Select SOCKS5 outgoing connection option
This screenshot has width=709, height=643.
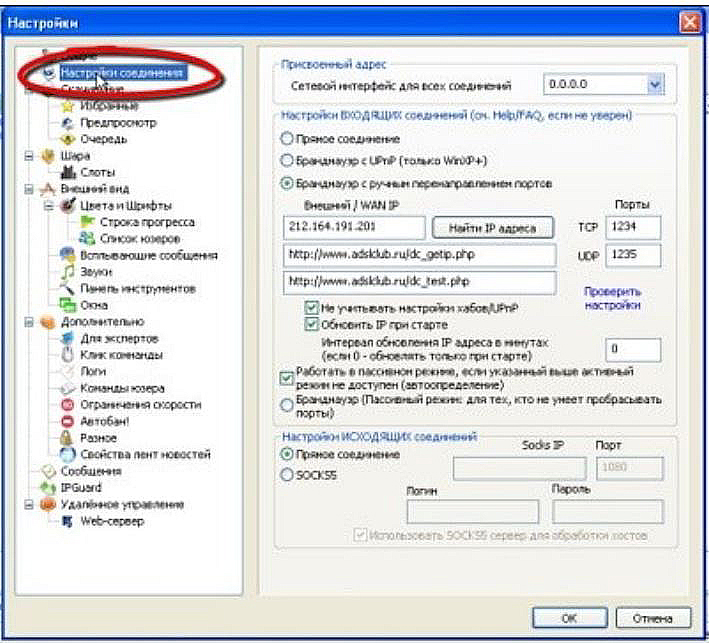(288, 474)
